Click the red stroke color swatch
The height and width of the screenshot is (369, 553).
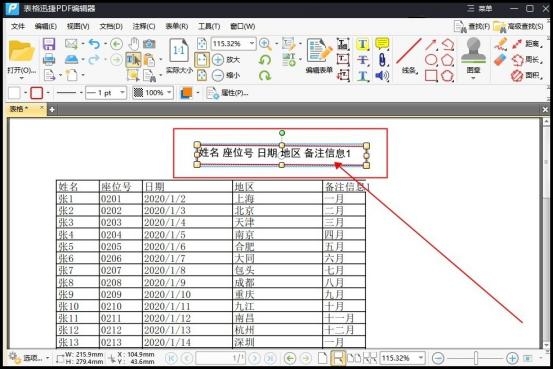[x=37, y=93]
